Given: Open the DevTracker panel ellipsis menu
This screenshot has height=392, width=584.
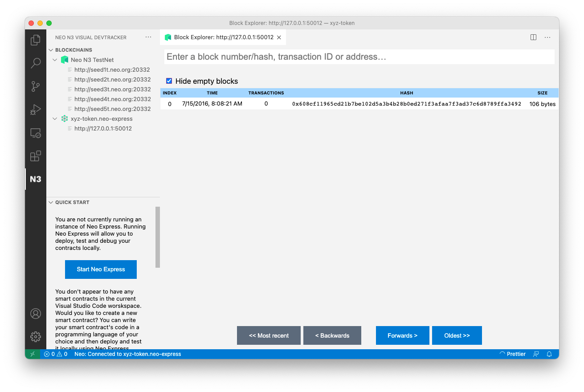Looking at the screenshot, I should pyautogui.click(x=148, y=37).
